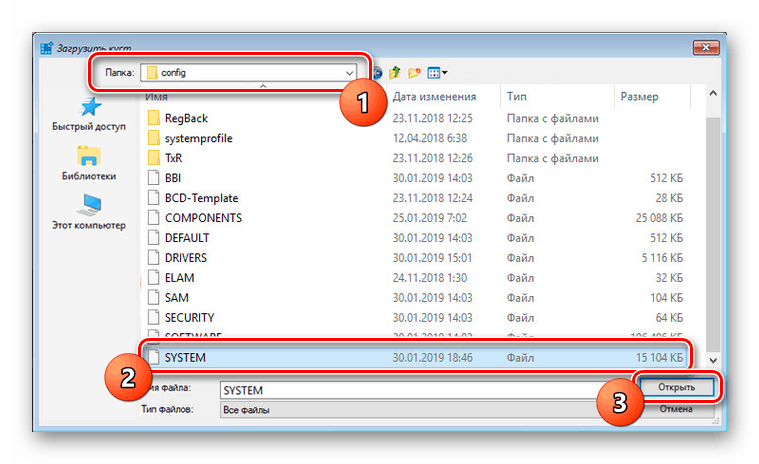This screenshot has height=464, width=759.
Task: Click the size 5 116 КБ
Action: coord(662,258)
